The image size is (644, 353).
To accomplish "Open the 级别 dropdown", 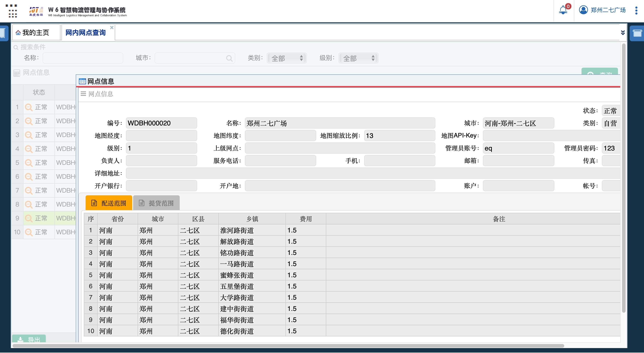I will [359, 58].
